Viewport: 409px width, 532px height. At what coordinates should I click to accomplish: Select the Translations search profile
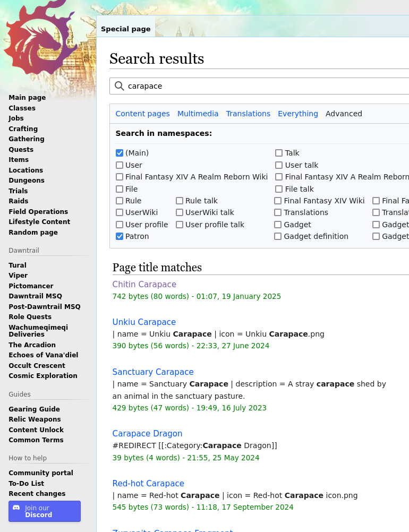(x=248, y=114)
